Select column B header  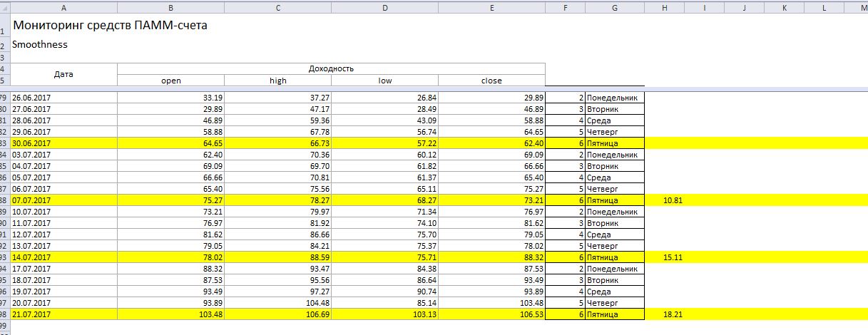(x=170, y=6)
